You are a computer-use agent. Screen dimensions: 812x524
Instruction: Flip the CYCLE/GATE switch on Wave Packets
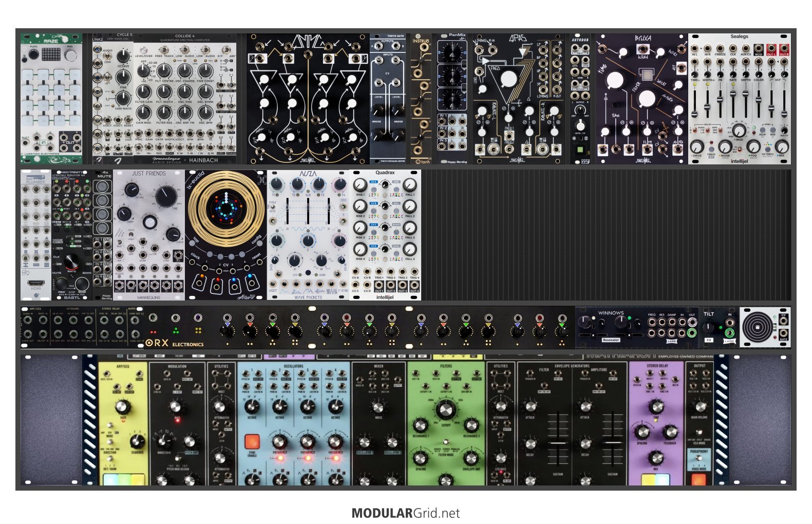coord(273,208)
